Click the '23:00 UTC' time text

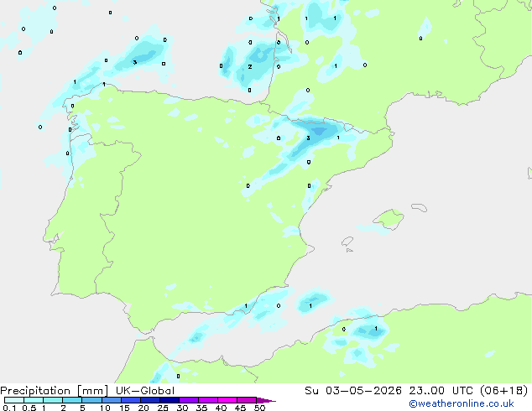pos(441,391)
